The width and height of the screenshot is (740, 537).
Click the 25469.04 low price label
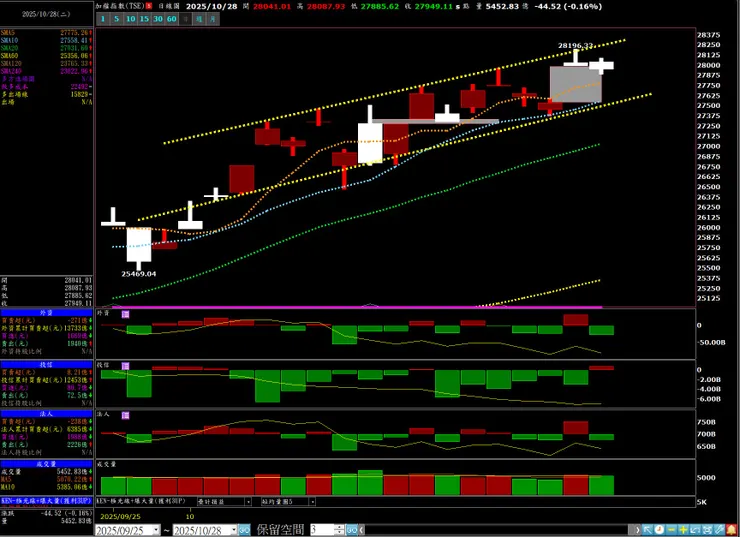(x=139, y=274)
